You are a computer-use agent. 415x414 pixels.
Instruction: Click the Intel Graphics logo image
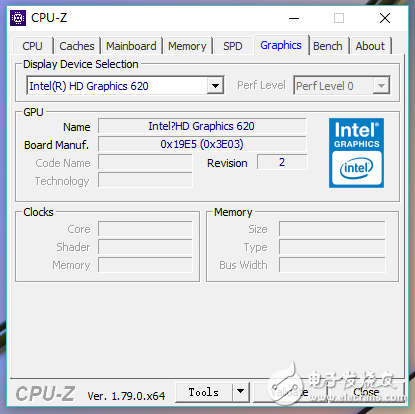[356, 153]
